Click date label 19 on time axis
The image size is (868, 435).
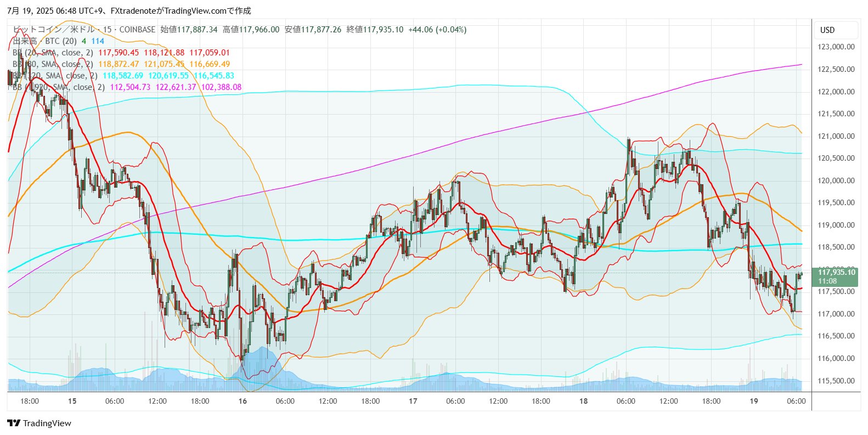click(x=754, y=401)
